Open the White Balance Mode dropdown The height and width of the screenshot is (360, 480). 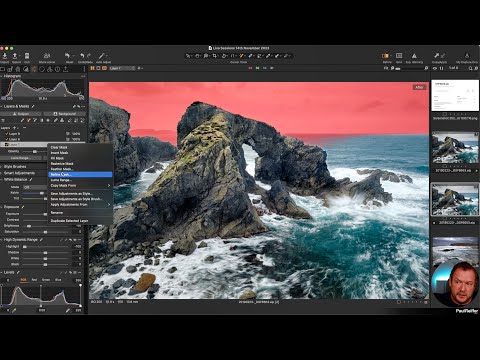(35, 187)
